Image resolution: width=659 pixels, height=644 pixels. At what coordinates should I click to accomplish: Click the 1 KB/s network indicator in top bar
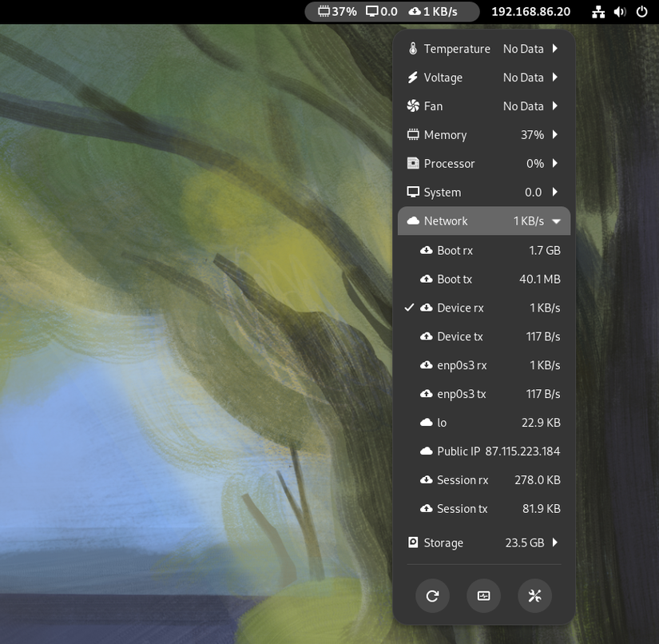click(433, 11)
